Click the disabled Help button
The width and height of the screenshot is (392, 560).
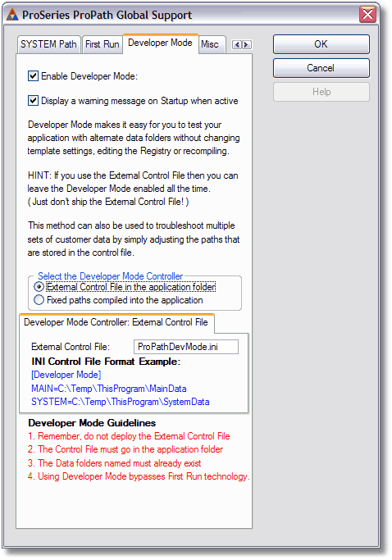[x=321, y=92]
